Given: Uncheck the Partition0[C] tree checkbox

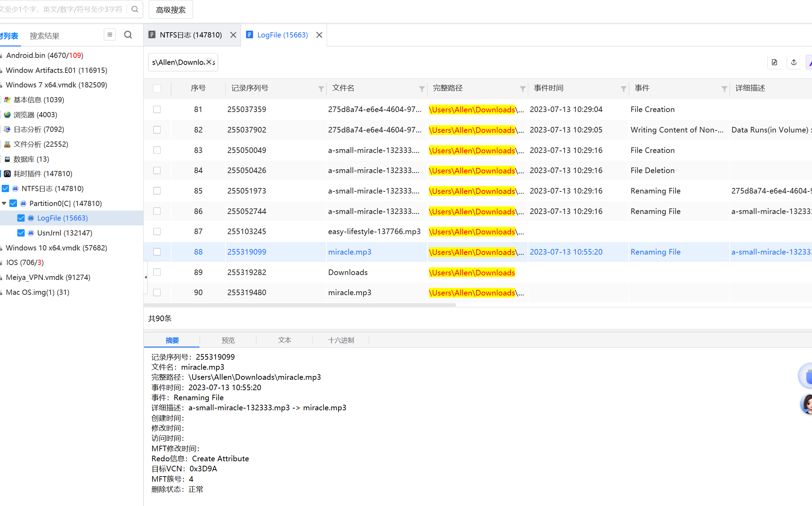Looking at the screenshot, I should tap(13, 203).
